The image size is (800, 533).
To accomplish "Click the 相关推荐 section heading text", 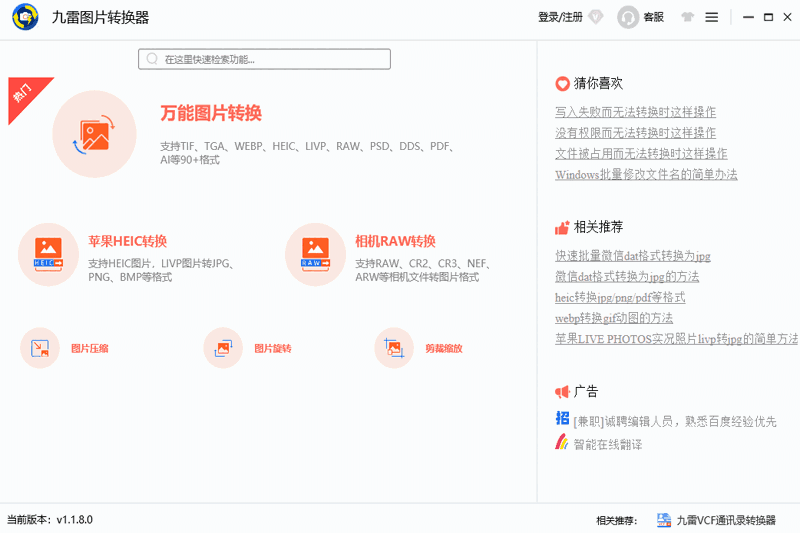I will click(598, 227).
